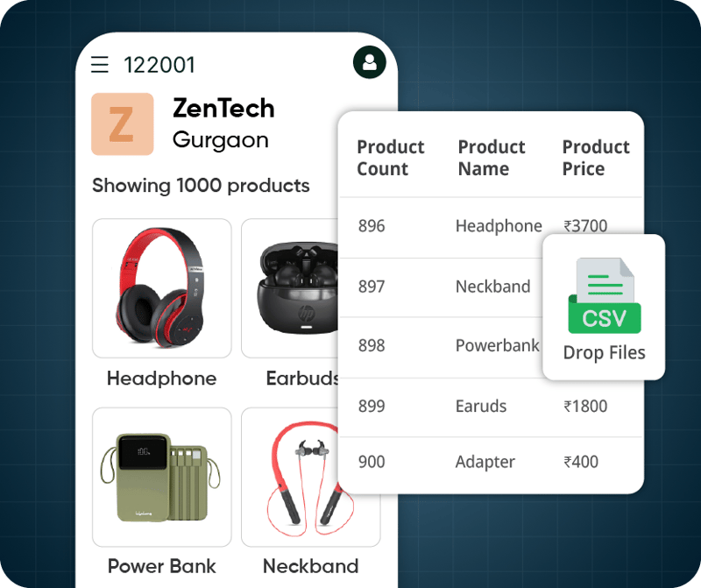
Task: Click the Drop Files label
Action: point(604,353)
